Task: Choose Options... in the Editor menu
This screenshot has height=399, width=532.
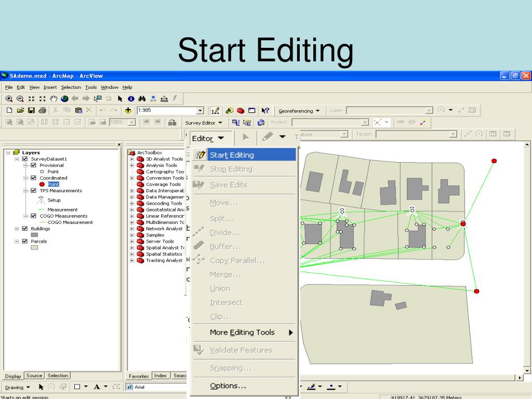Action: point(244,386)
